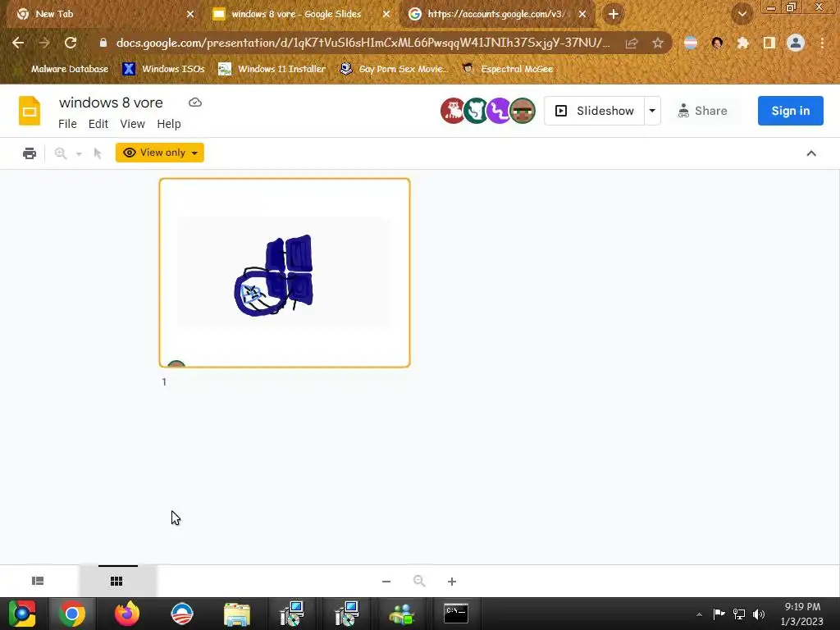Open the Edit menu

pos(98,124)
